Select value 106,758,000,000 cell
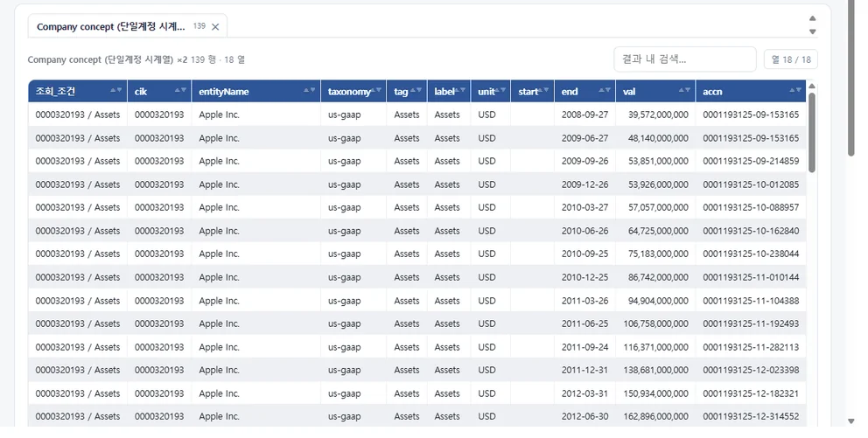Viewport: 868px width, 438px height. pyautogui.click(x=655, y=323)
